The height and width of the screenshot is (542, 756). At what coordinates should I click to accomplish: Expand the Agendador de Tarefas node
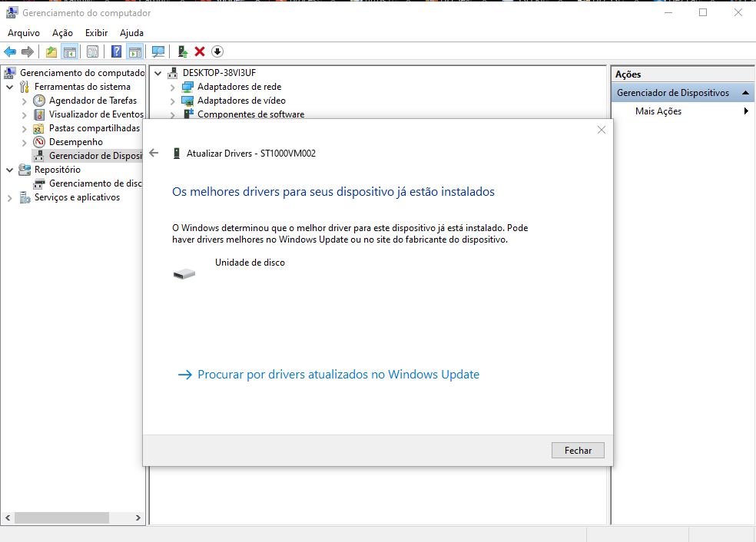pos(24,101)
